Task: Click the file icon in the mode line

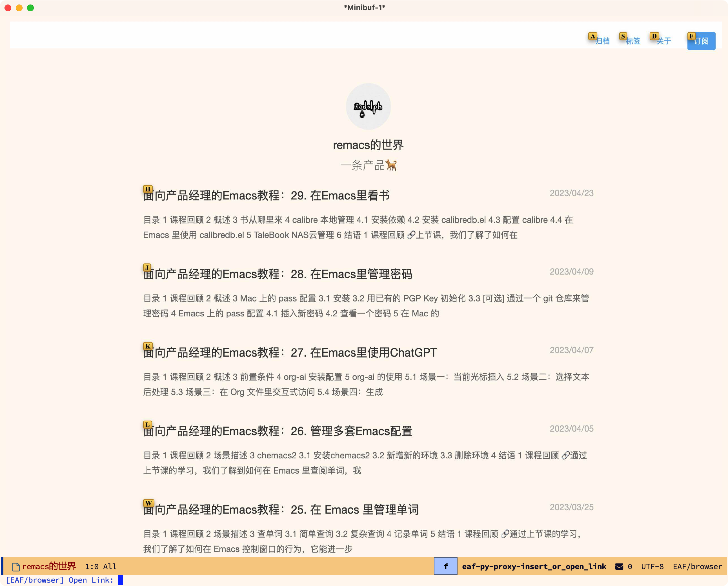Action: [15, 567]
